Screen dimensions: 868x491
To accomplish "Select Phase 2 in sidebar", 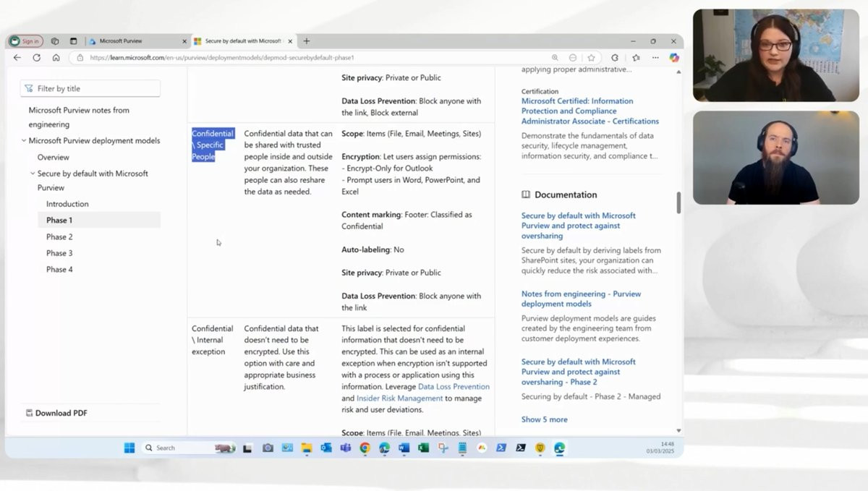I will coord(59,236).
